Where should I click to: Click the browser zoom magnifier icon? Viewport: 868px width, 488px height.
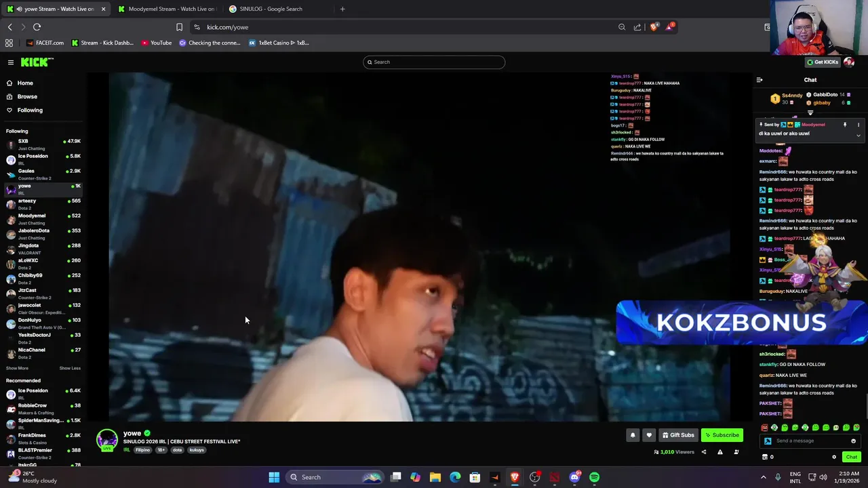click(x=622, y=27)
